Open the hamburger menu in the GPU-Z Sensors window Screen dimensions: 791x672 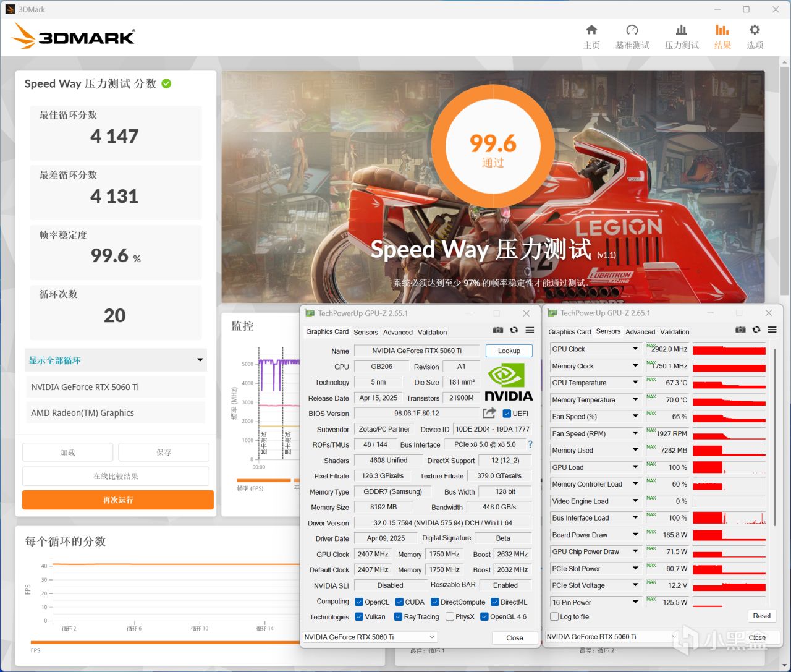coord(772,330)
